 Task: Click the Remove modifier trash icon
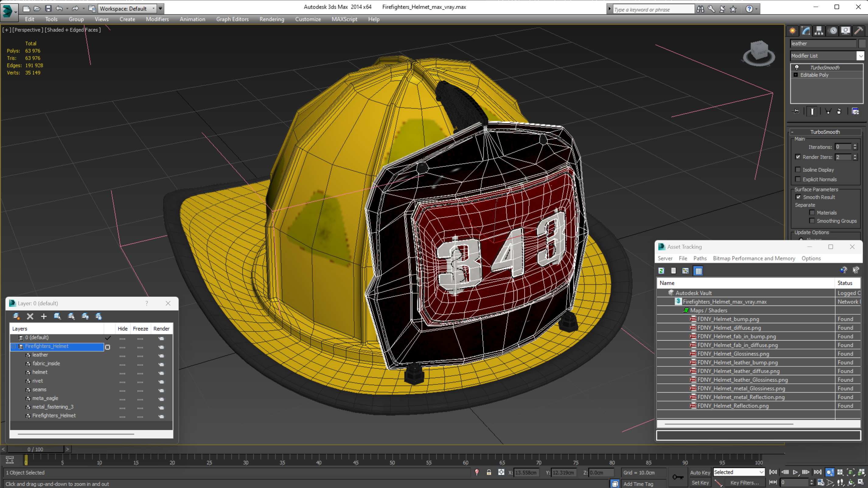pyautogui.click(x=839, y=111)
